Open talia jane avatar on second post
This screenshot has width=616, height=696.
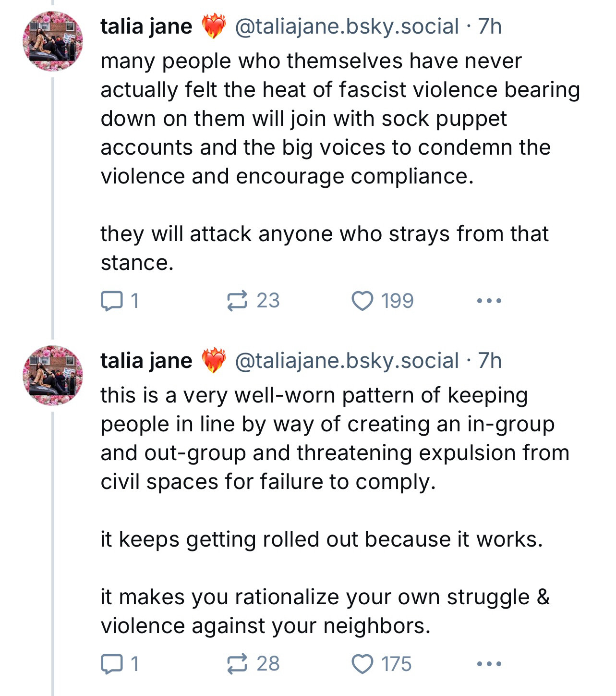tap(53, 376)
